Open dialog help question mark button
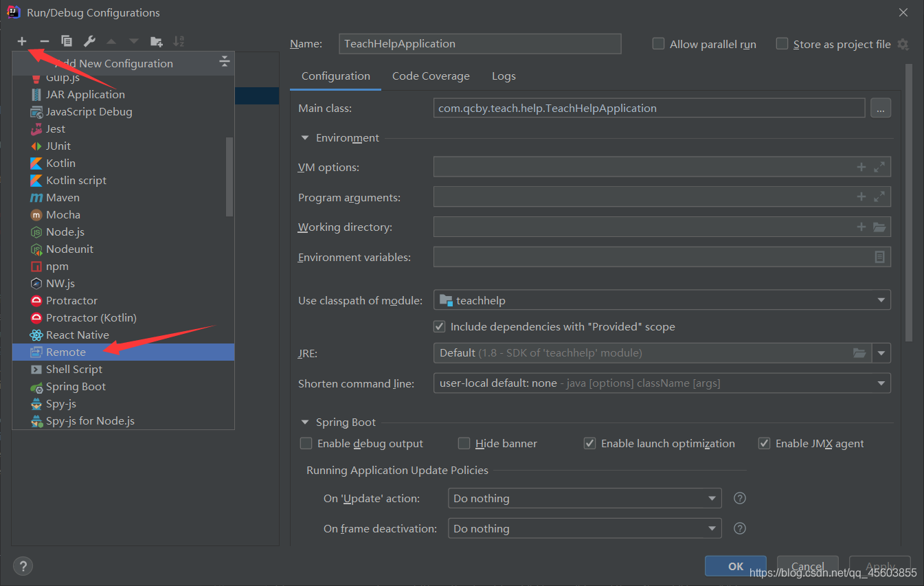The image size is (924, 586). 23,566
